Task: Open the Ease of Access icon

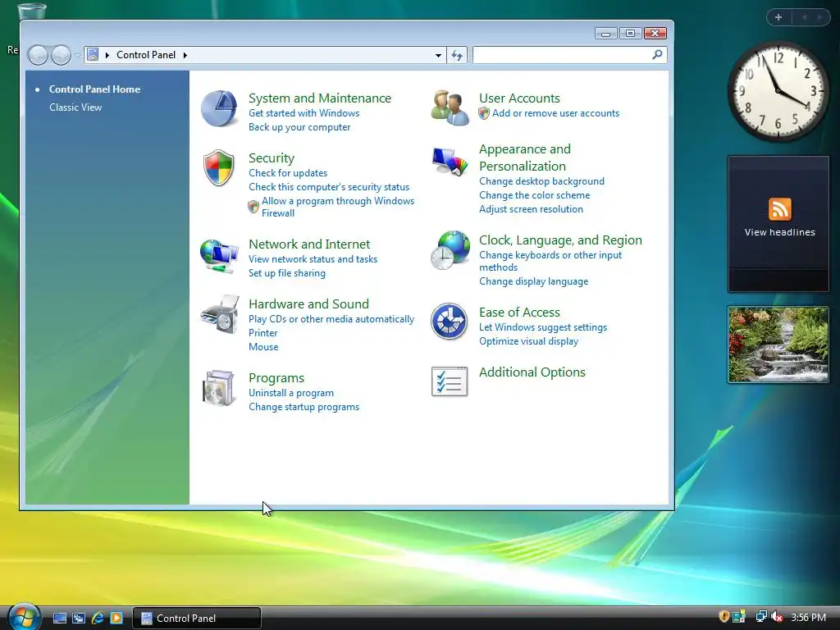Action: tap(449, 322)
